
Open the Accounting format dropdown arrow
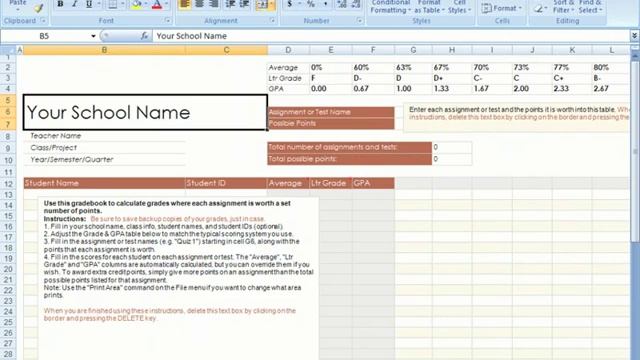point(299,4)
